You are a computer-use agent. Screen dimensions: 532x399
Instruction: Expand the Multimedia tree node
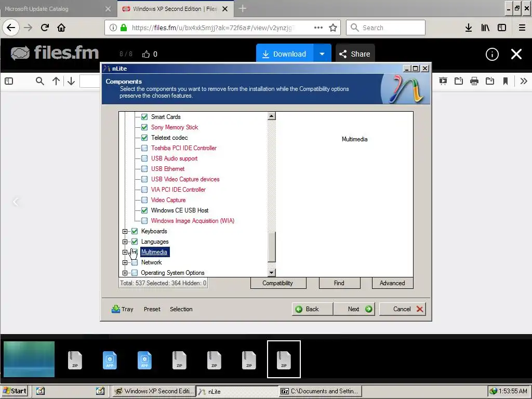point(125,252)
